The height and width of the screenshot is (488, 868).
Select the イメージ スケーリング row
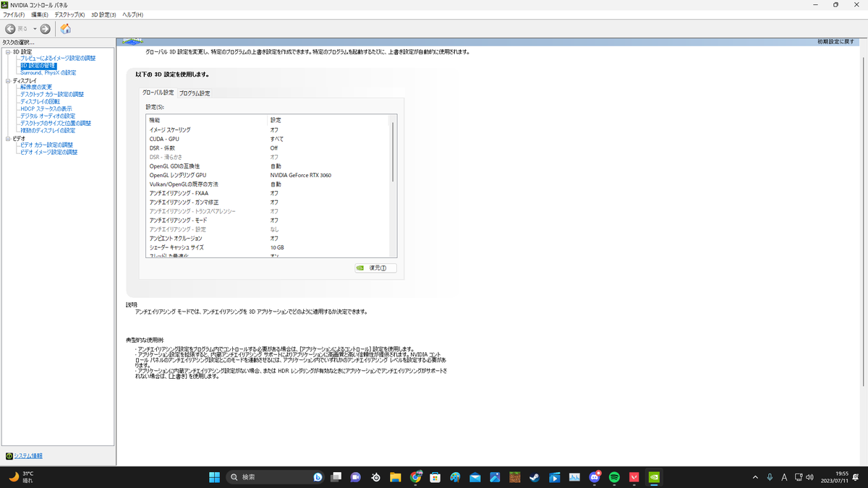click(x=268, y=129)
